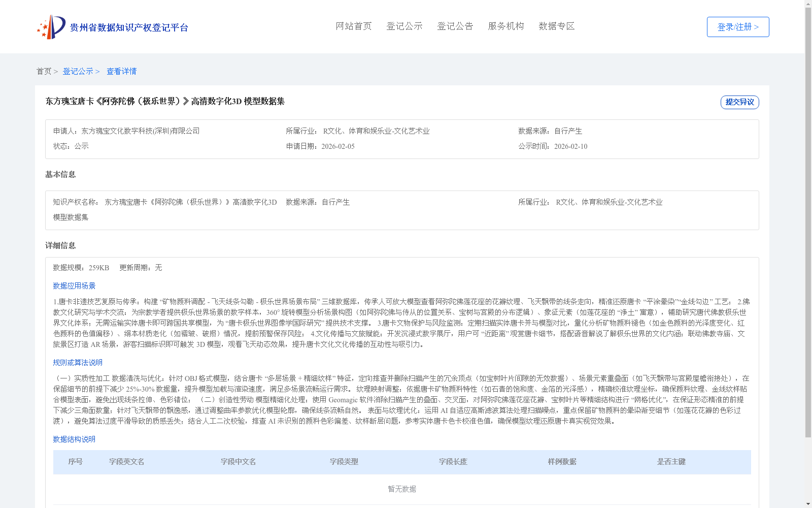Click the scrollbar down arrow
812x508 pixels.
[x=808, y=504]
